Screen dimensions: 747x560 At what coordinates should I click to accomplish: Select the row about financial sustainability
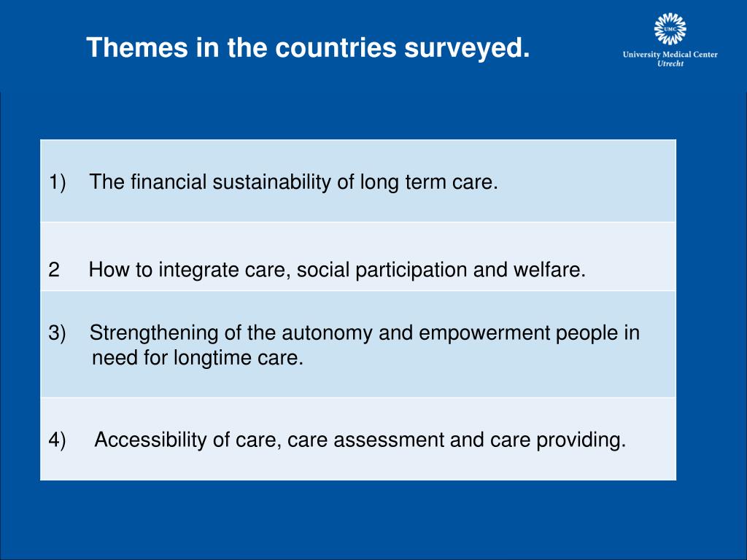pos(358,181)
